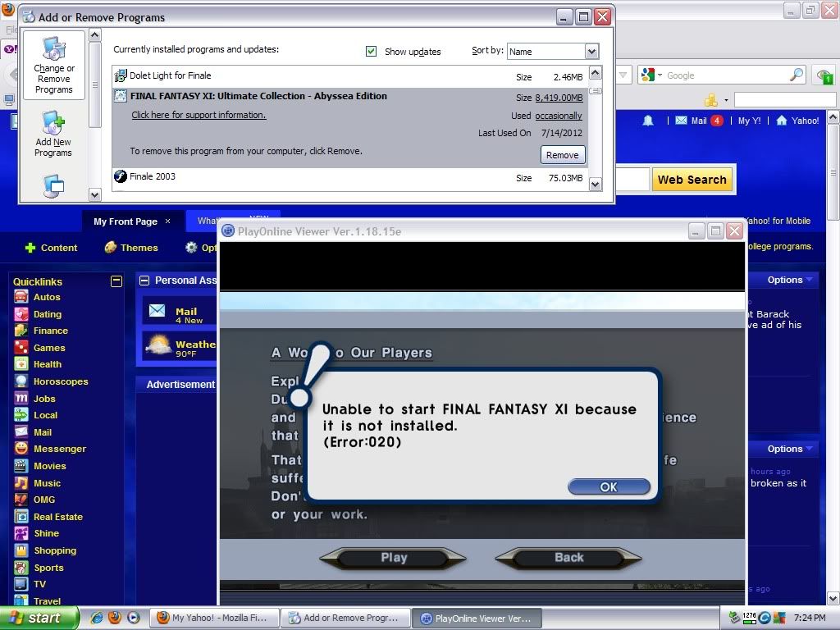Viewport: 840px width, 630px height.
Task: Open the Content menu item
Action: coord(52,248)
